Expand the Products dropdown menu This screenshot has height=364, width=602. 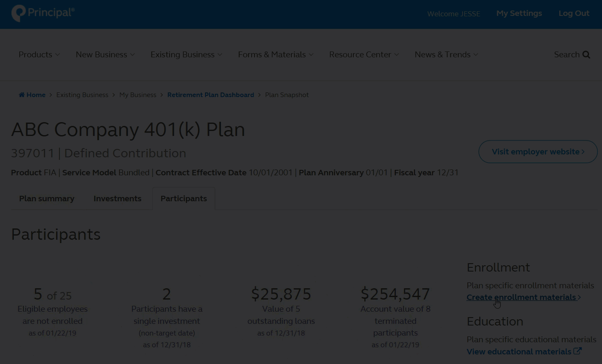pos(39,55)
